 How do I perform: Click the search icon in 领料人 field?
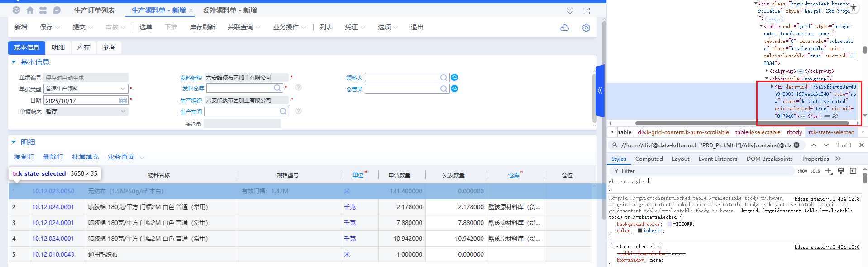(x=444, y=78)
